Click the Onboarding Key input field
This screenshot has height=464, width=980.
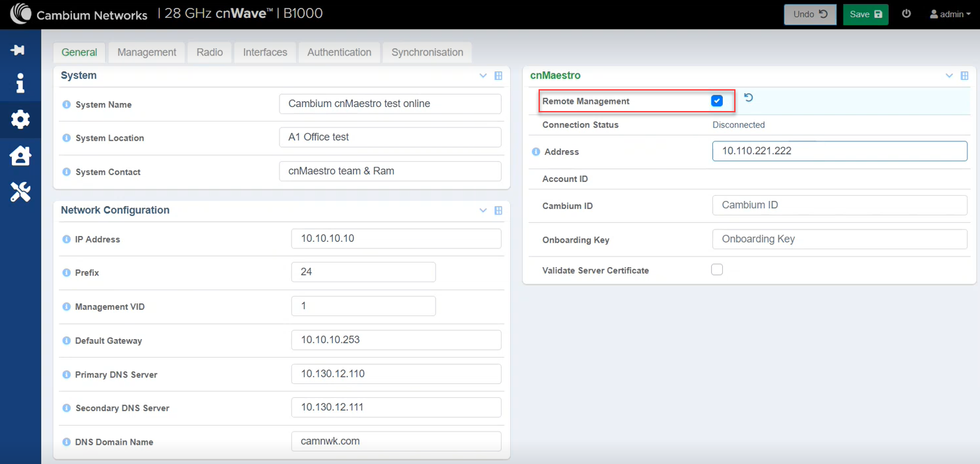pyautogui.click(x=839, y=239)
